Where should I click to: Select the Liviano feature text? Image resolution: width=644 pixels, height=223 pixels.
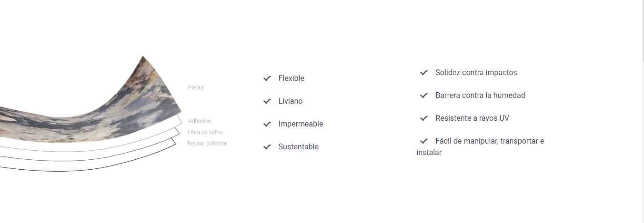291,101
